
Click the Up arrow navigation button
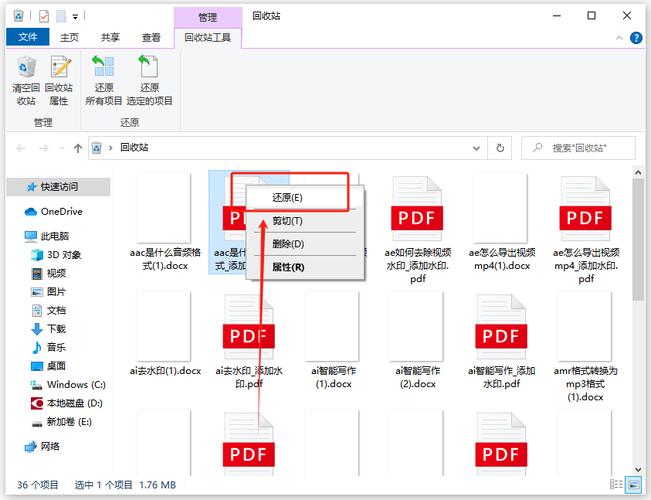tap(78, 148)
